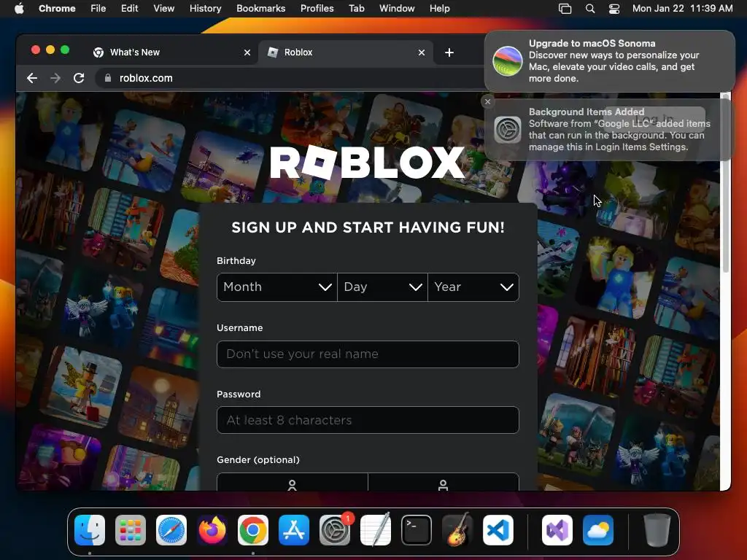Expand the Month dropdown
The image size is (747, 560).
[x=276, y=287]
